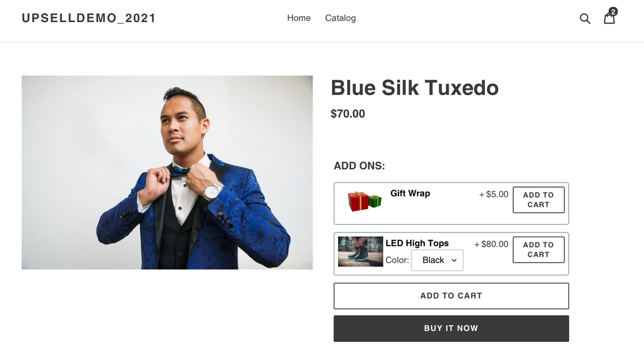Screen dimensions: 644x362
Task: Go to the Home menu item
Action: click(299, 18)
